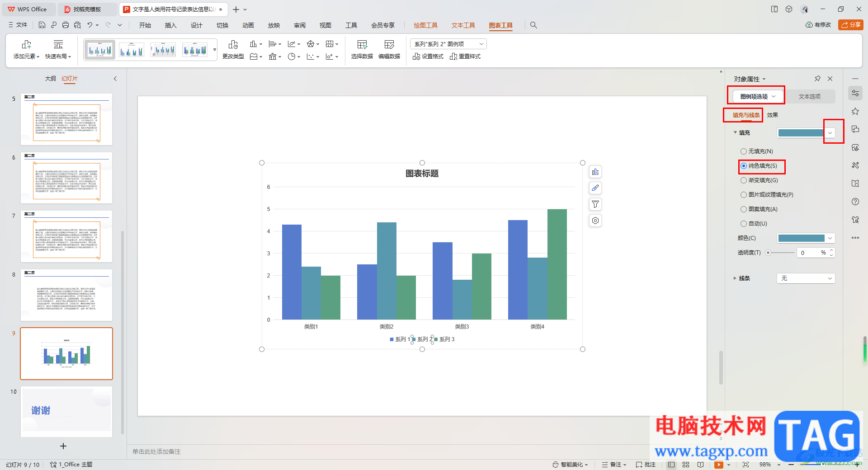Click the Color(C) swatch
868x470 pixels.
pyautogui.click(x=802, y=238)
